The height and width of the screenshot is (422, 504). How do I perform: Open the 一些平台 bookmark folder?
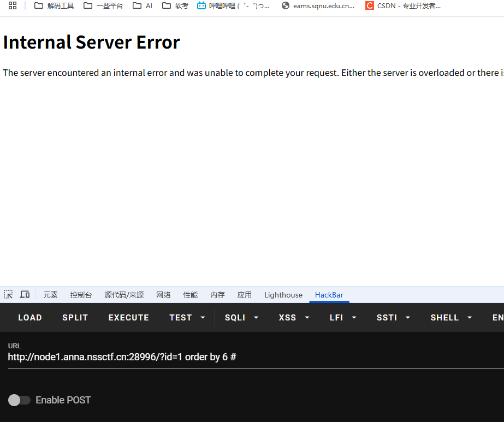103,6
